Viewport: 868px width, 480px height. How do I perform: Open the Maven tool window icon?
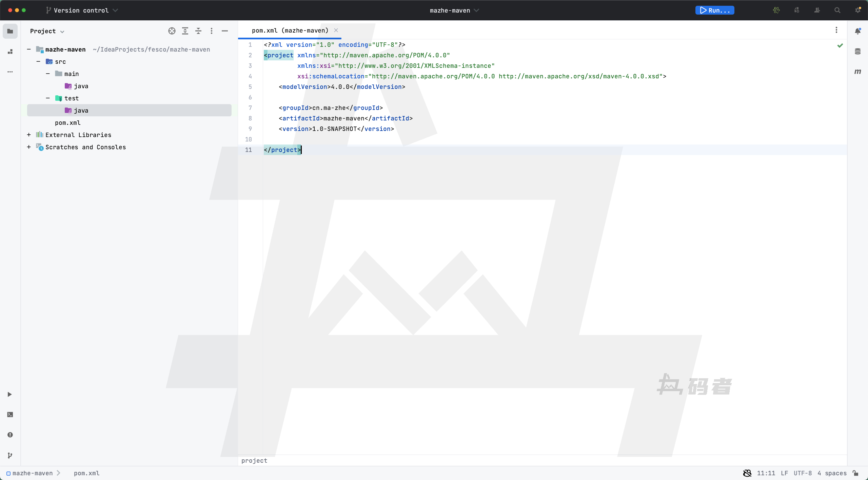click(857, 72)
